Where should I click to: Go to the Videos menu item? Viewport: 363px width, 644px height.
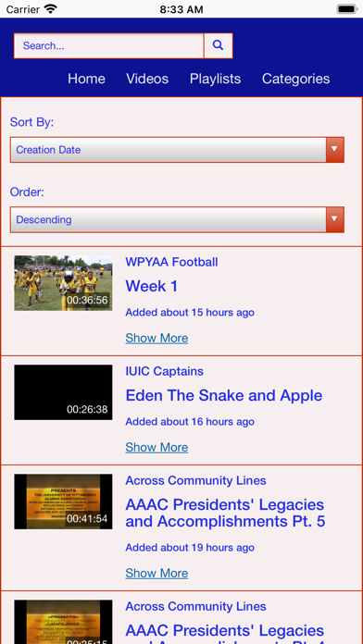point(147,79)
